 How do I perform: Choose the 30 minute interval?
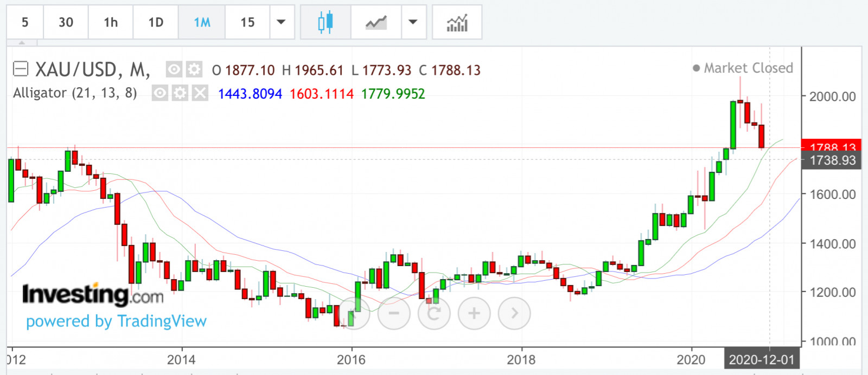66,22
